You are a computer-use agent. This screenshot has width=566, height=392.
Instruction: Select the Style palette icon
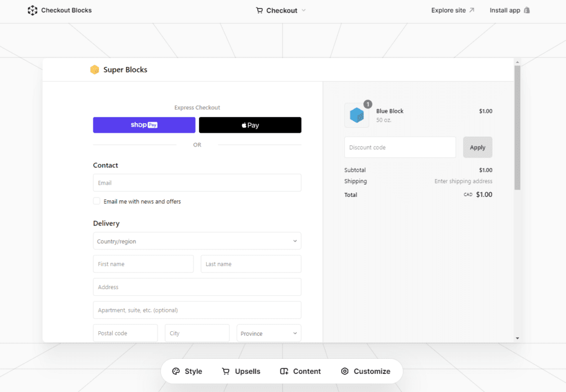(x=175, y=371)
